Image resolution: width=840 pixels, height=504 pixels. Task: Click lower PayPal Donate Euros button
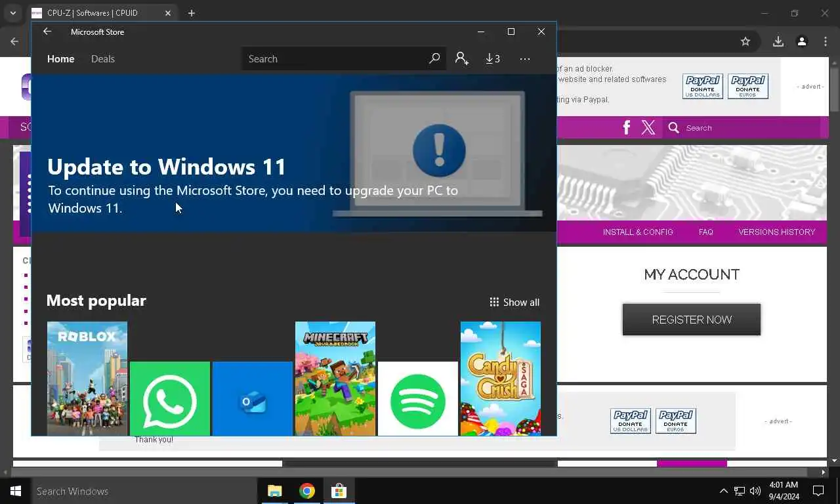(676, 421)
